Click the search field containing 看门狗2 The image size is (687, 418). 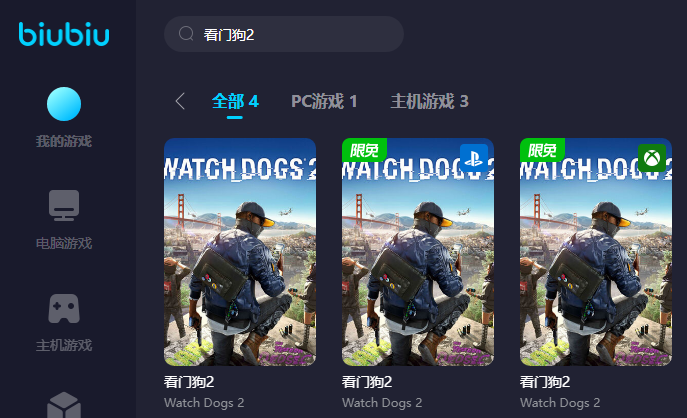(284, 34)
